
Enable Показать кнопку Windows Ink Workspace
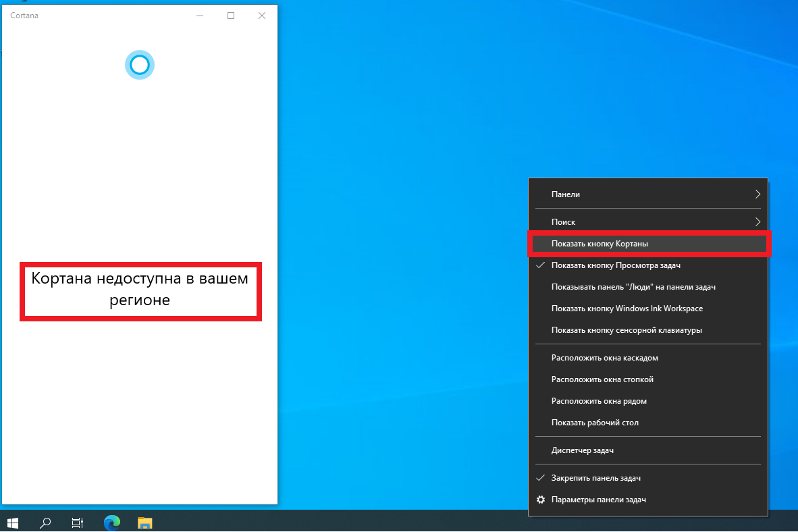(648, 309)
